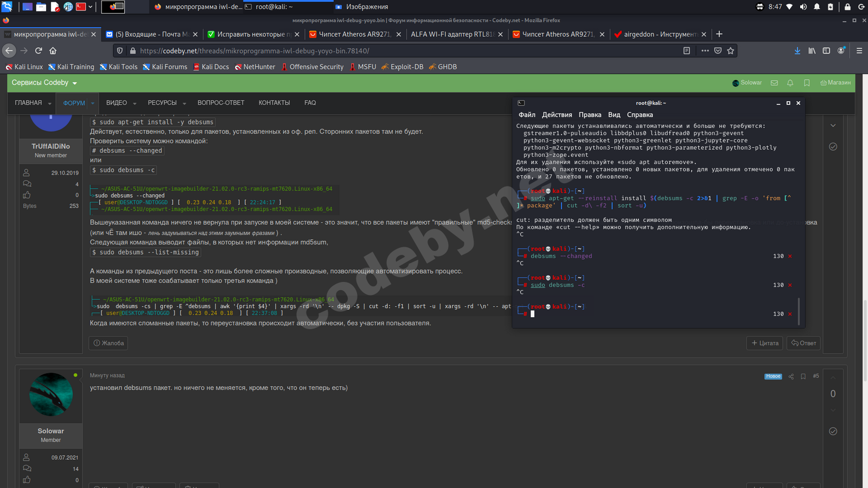
Task: Share post #5 via share icon
Action: (x=791, y=376)
